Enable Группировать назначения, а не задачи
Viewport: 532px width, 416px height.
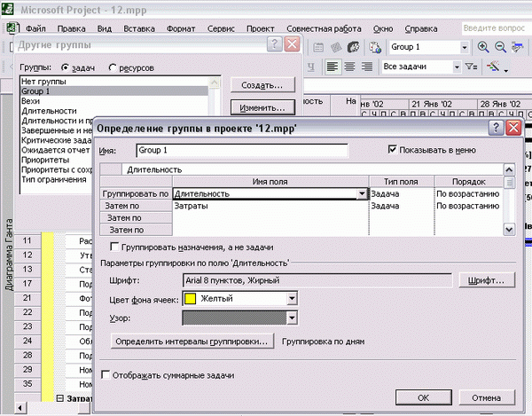114,247
